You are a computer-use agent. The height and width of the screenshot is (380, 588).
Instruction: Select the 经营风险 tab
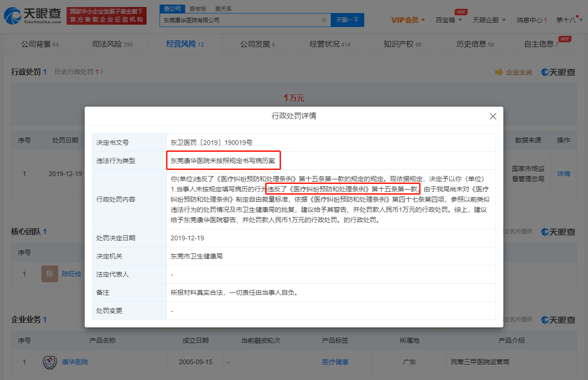tap(185, 44)
